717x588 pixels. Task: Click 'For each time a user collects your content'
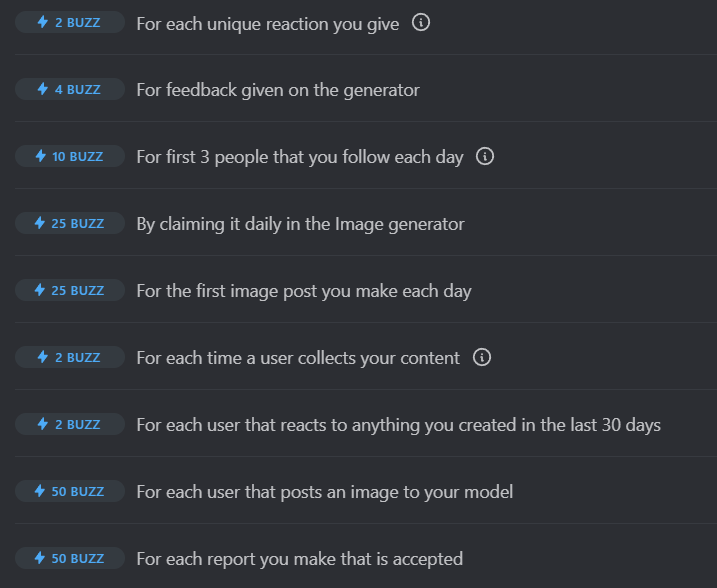click(x=298, y=358)
